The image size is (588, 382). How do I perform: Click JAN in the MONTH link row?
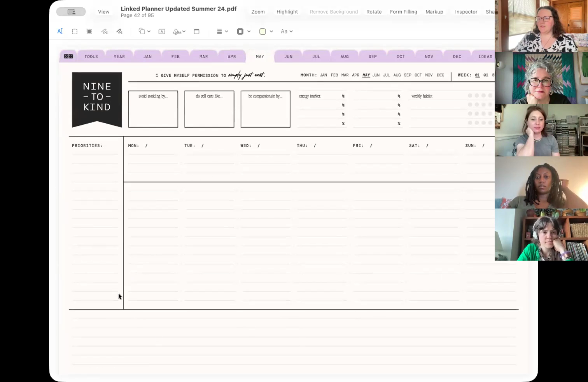click(324, 75)
